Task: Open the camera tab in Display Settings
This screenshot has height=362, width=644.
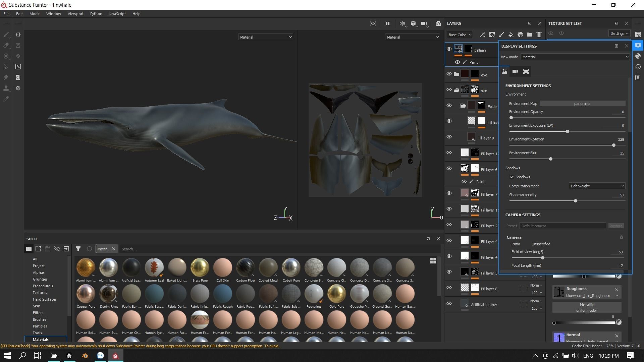Action: [515, 71]
